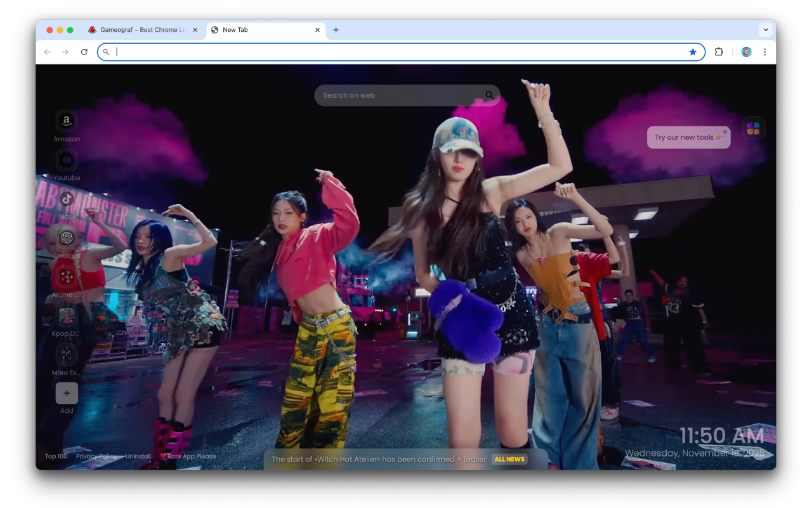
Task: Click the Wednesday, November date text
Action: coord(695,453)
